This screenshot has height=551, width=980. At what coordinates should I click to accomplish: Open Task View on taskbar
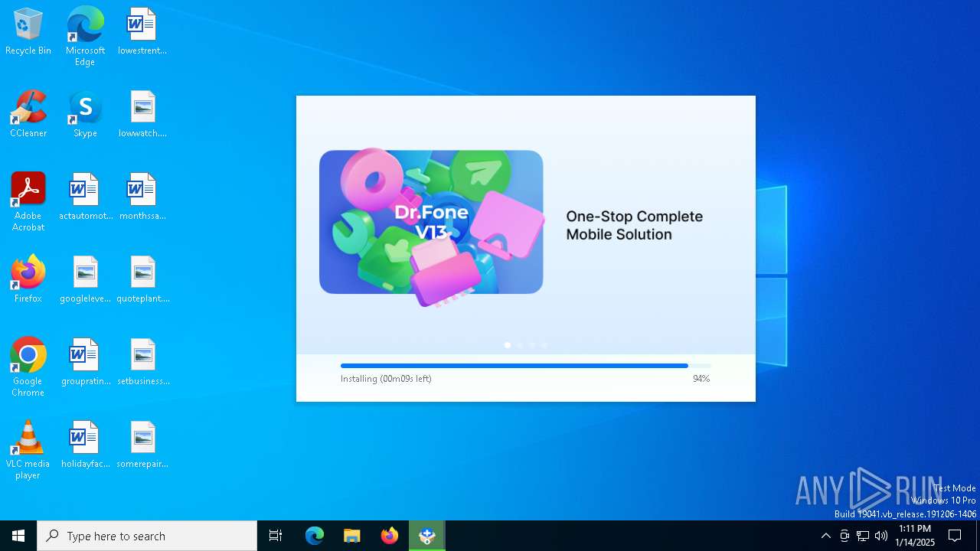(x=276, y=536)
